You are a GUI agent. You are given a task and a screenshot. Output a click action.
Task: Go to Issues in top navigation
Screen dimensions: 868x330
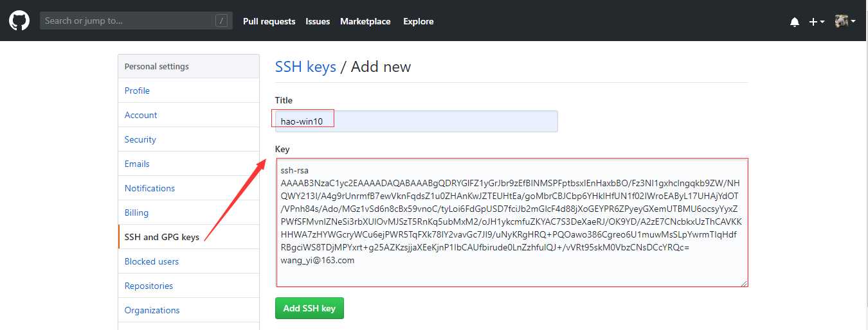click(x=318, y=21)
